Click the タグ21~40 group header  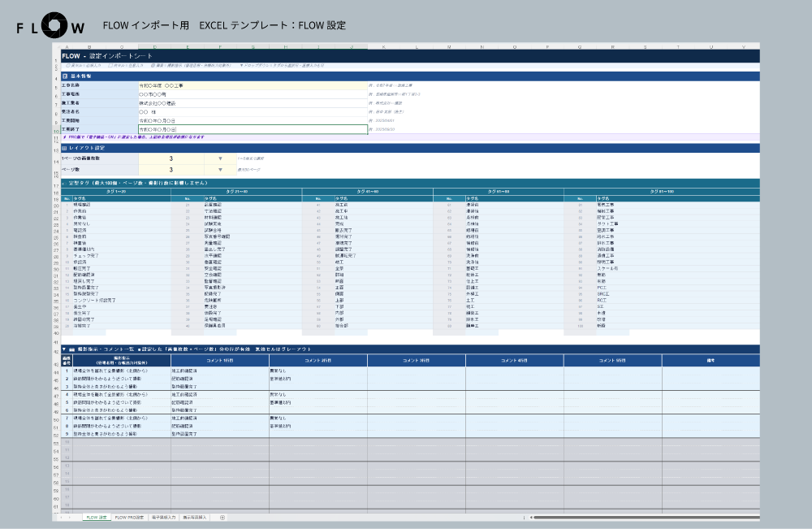coord(236,192)
